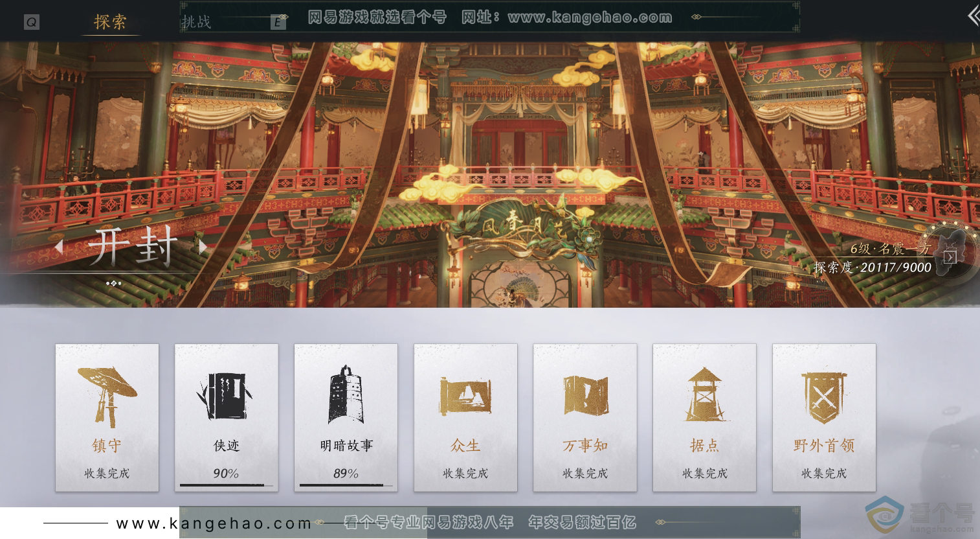
Task: Click the 89% value under 明暗故事
Action: point(346,474)
